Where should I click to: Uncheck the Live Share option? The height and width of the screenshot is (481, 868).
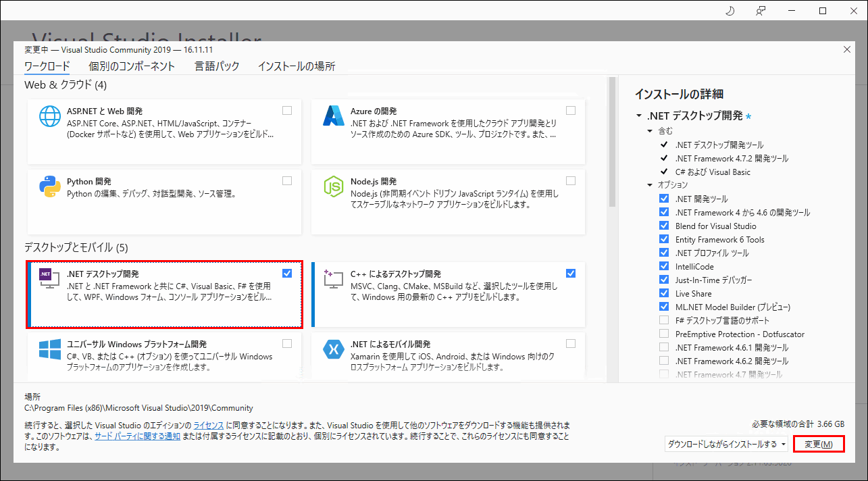coord(663,293)
